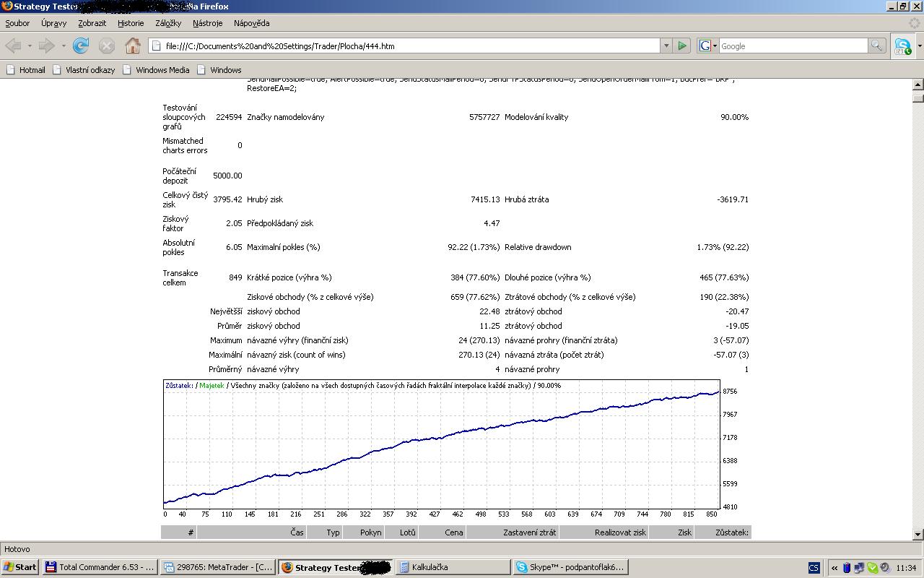Viewport: 924px width, 578px height.
Task: Open the Windows Media bookmark
Action: pos(162,70)
